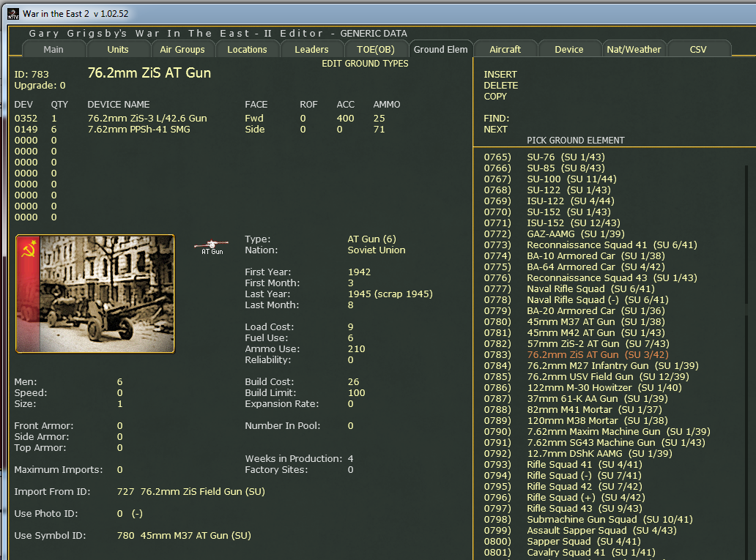Pick 122mm M-30 Howitzer element
Viewport: 756px width, 560px height.
click(x=604, y=388)
